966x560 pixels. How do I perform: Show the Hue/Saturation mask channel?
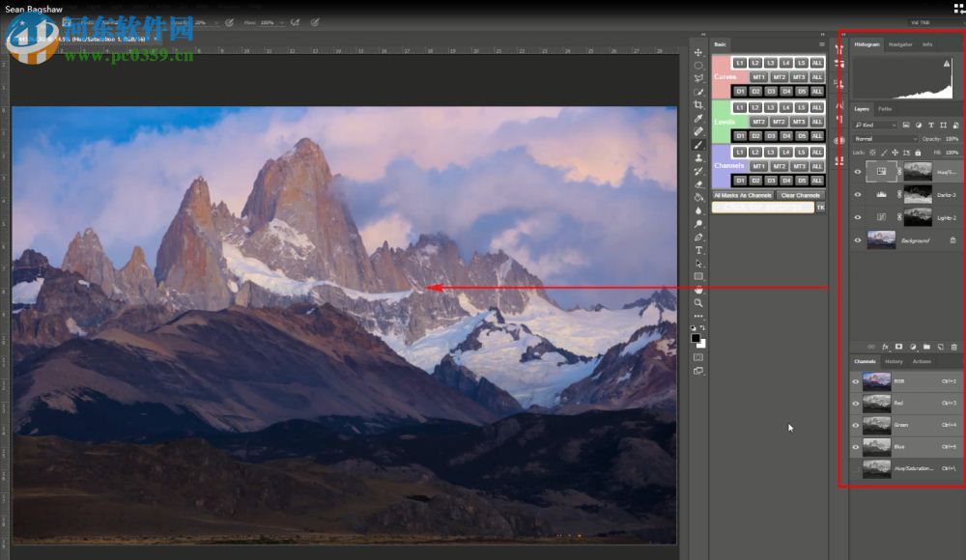coord(856,469)
